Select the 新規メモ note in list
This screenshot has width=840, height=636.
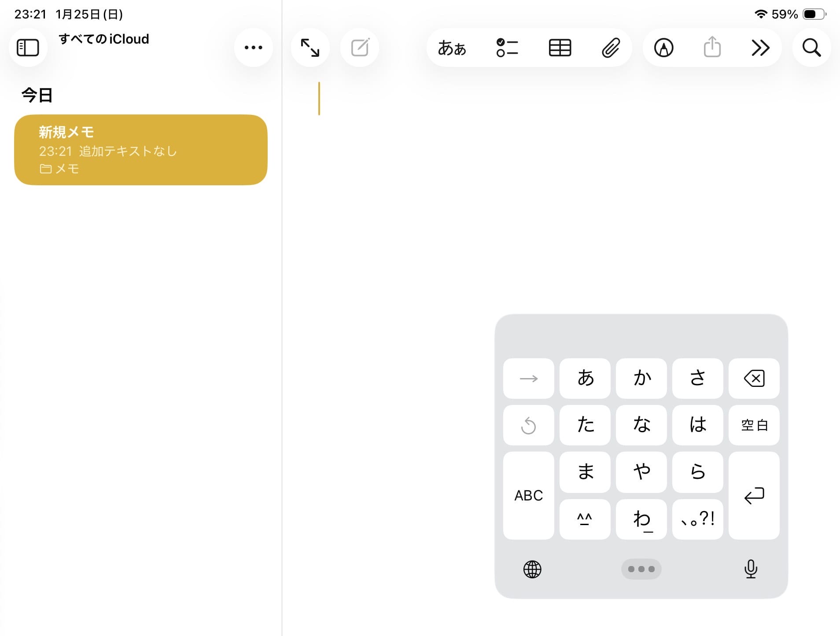[141, 150]
